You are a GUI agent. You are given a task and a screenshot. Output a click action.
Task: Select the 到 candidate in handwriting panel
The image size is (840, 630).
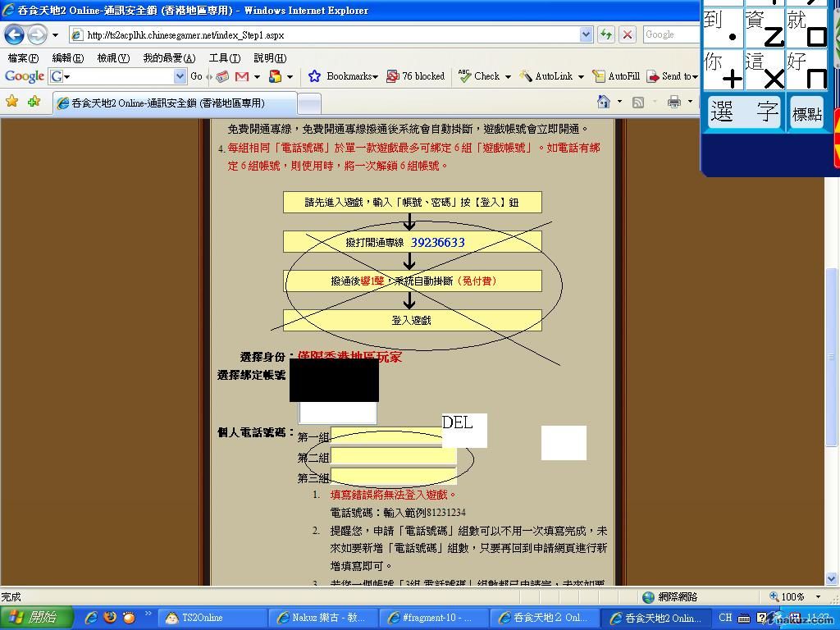(x=722, y=28)
